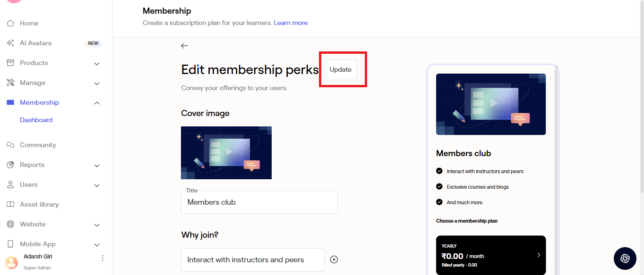644x275 pixels.
Task: Click the back arrow icon
Action: [x=184, y=46]
